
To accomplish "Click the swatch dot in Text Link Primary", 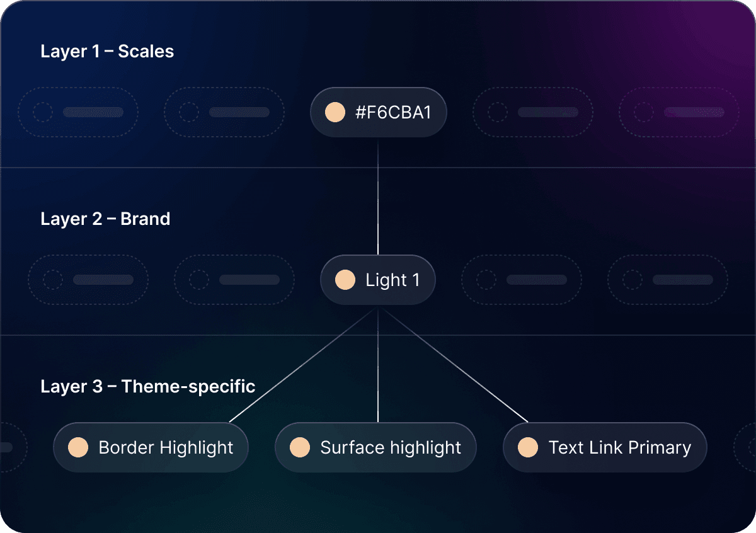I will [528, 448].
